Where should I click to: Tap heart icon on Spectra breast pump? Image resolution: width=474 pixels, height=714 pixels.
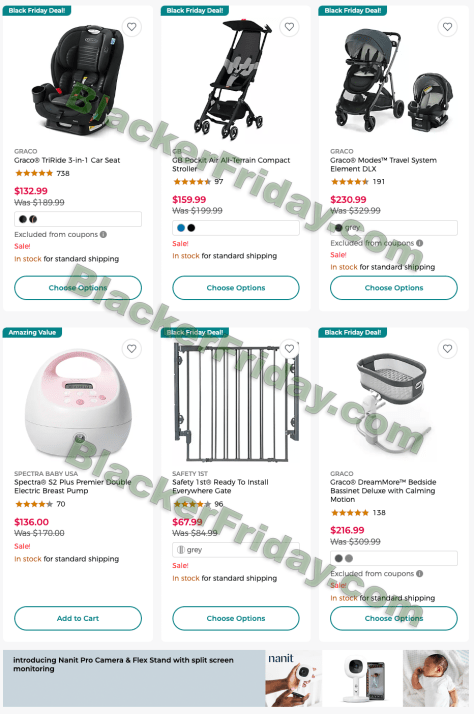(x=132, y=349)
